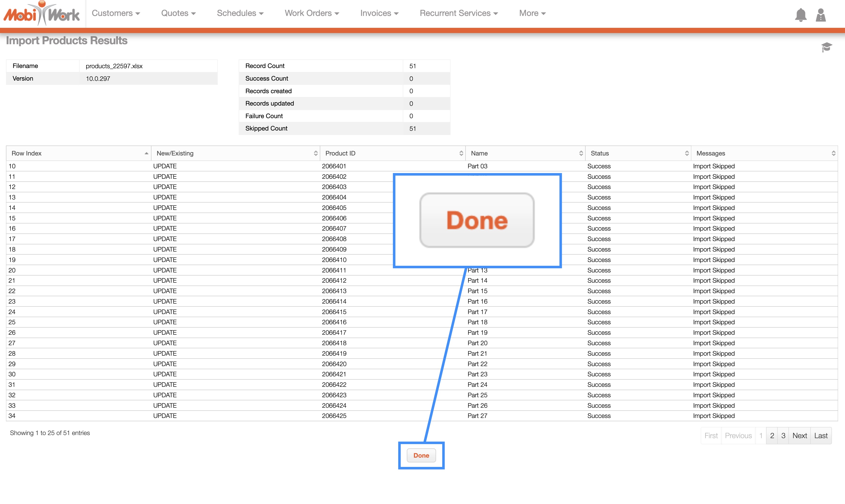Expand the Customers dropdown menu
Viewport: 845px width, 504px height.
(116, 13)
